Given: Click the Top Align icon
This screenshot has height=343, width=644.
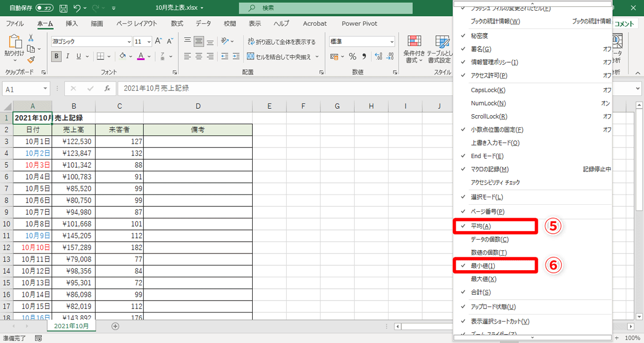Looking at the screenshot, I should coord(187,41).
